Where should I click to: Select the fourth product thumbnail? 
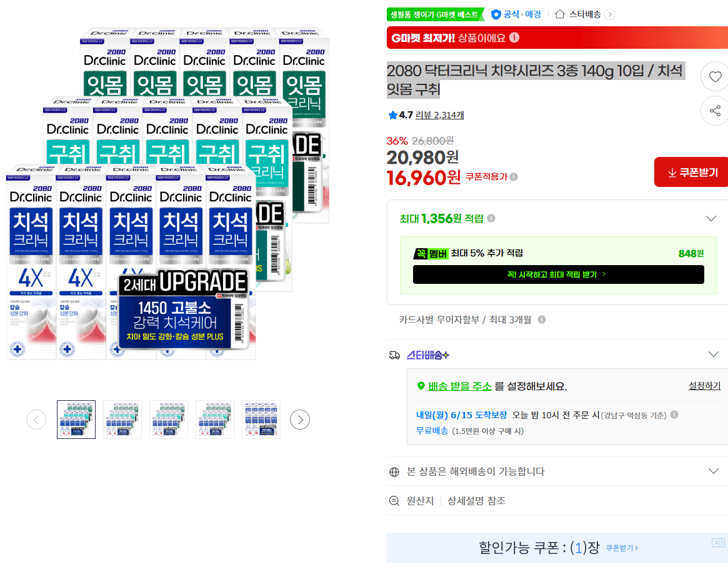pos(215,420)
